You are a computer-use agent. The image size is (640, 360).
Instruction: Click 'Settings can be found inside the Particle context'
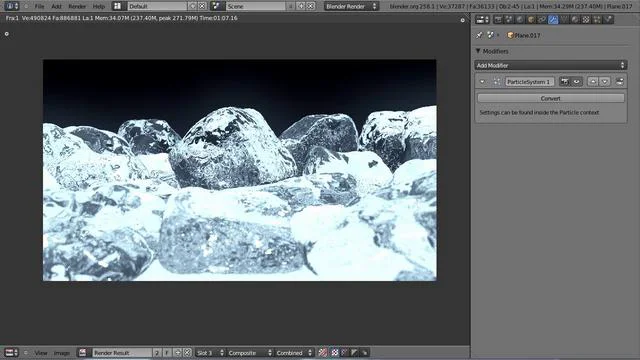539,112
